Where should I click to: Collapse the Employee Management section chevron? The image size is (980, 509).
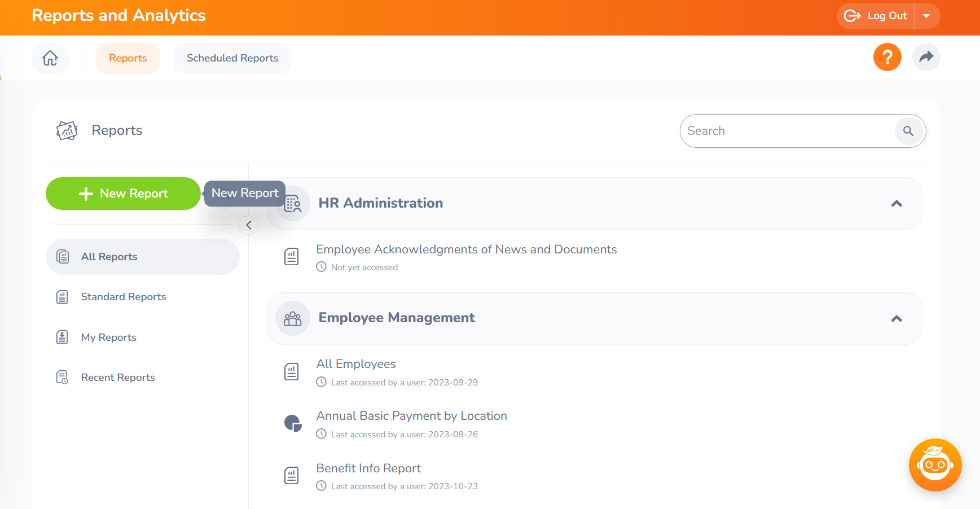tap(896, 319)
